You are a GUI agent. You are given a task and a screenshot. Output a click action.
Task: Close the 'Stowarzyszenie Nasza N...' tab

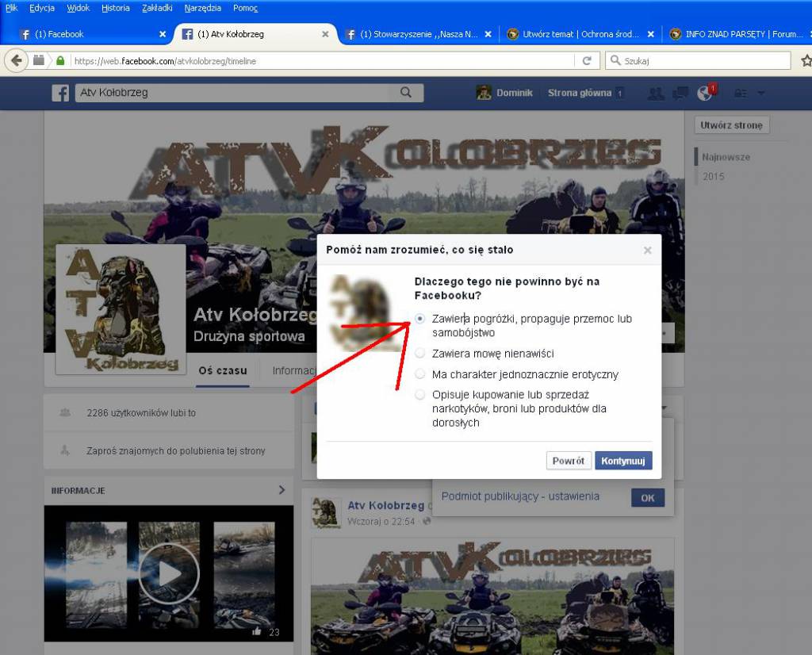click(488, 34)
